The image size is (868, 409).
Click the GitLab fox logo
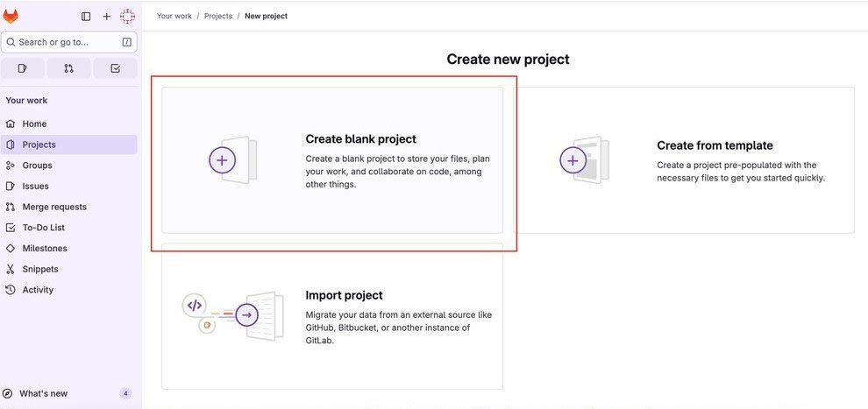click(x=11, y=17)
